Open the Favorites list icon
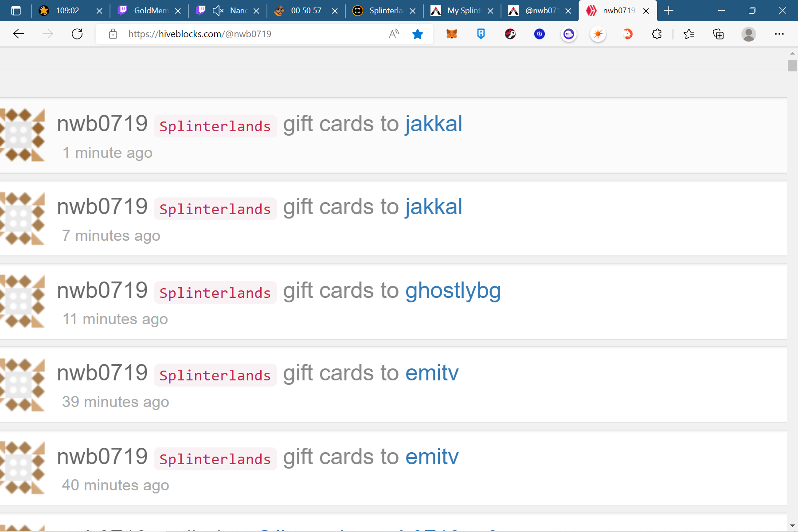 point(689,34)
